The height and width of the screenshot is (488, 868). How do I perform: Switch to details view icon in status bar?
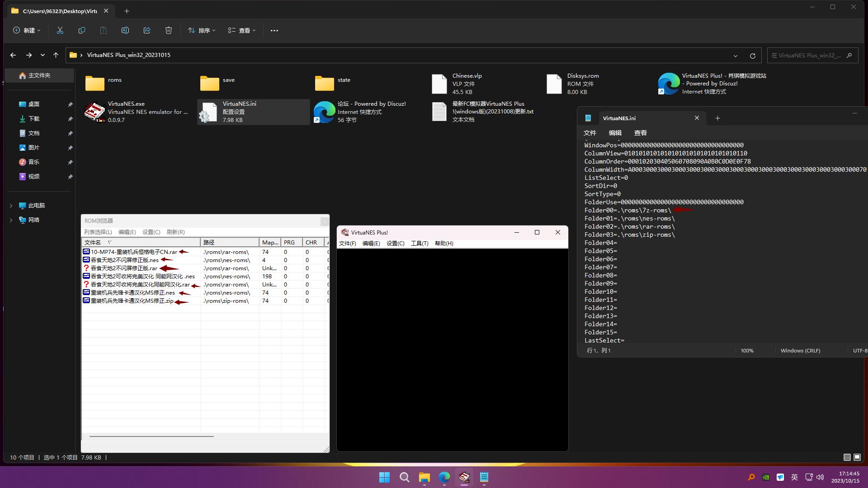pos(847,457)
